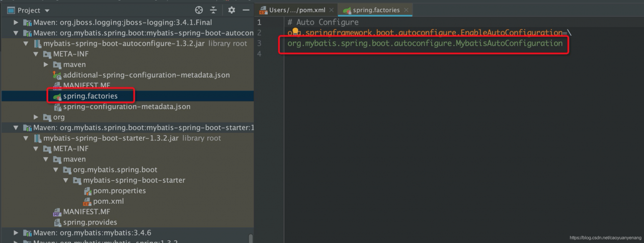
Task: Click the Project tree vertical scrollbar
Action: click(251, 238)
